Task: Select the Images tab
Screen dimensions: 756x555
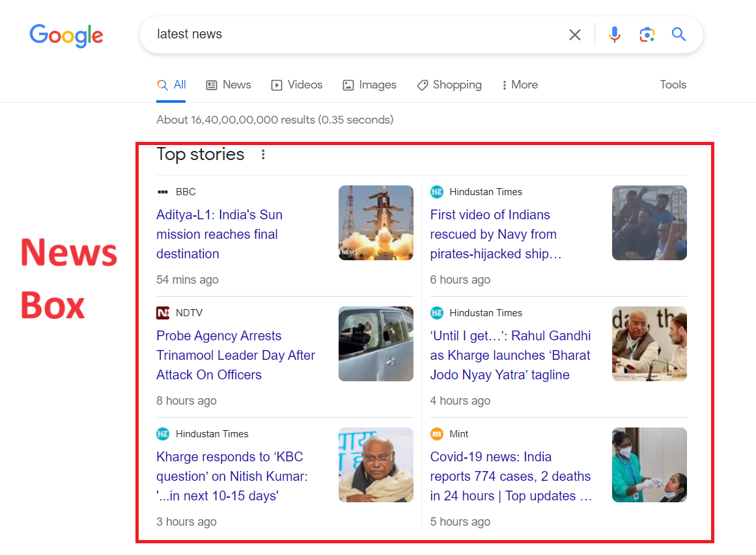Action: (x=369, y=85)
